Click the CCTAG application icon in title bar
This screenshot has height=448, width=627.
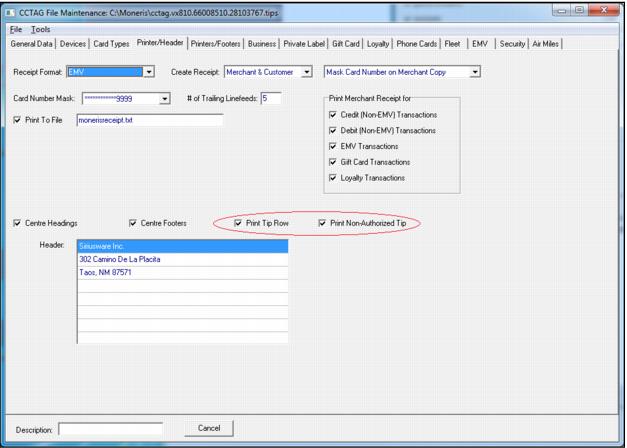11,12
